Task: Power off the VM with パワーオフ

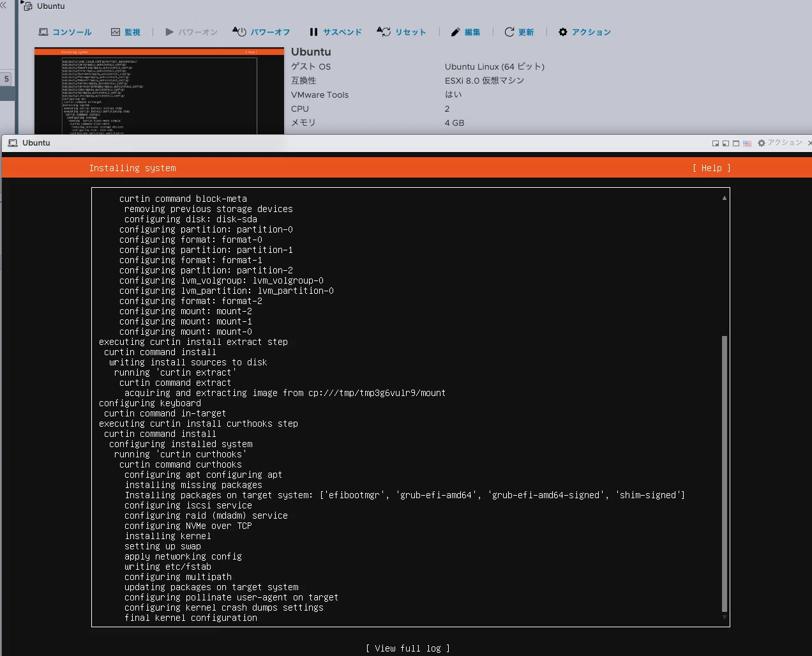Action: pos(261,32)
